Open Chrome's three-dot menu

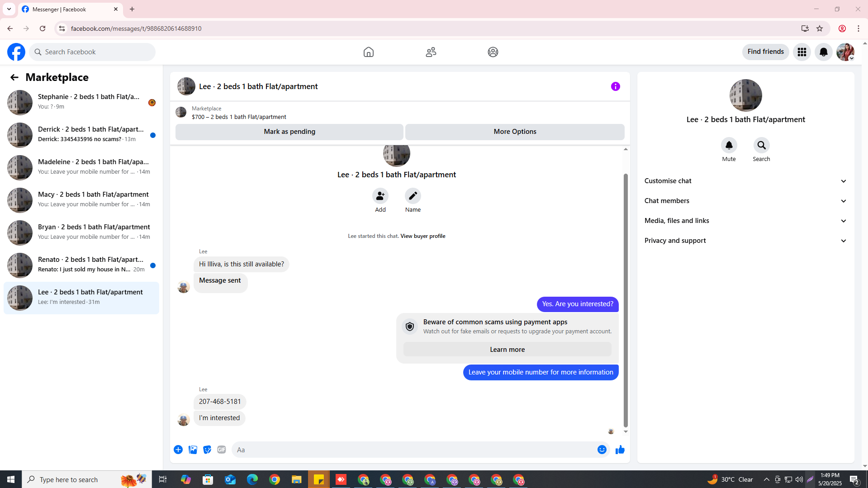click(859, 28)
